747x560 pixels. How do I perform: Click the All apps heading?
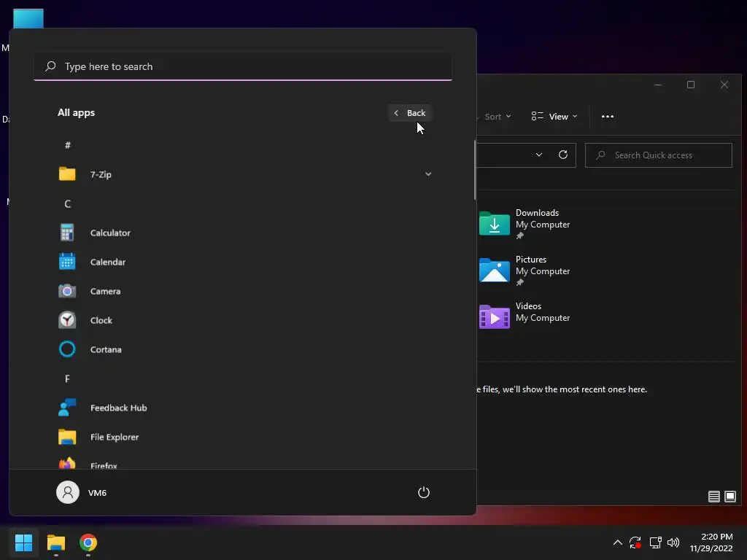76,112
